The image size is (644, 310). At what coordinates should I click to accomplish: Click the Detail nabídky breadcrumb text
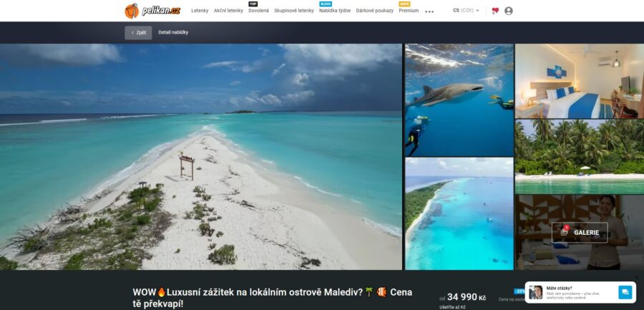tap(173, 32)
